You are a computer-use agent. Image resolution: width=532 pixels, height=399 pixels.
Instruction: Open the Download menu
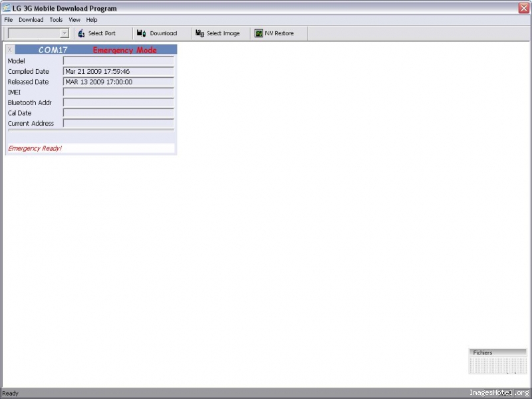click(31, 20)
